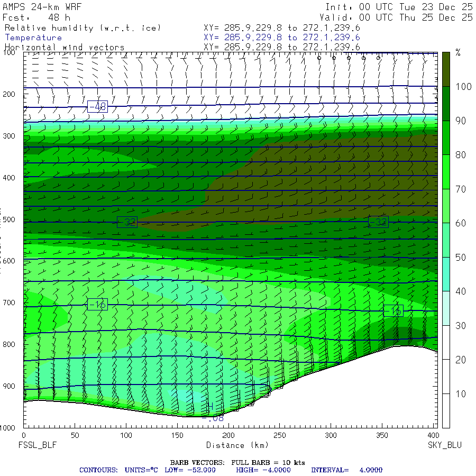The height and width of the screenshot is (476, 476).
Task: Click the 'Valid: 00 UTC Thu 25 Dec 25' line
Action: tap(396, 17)
